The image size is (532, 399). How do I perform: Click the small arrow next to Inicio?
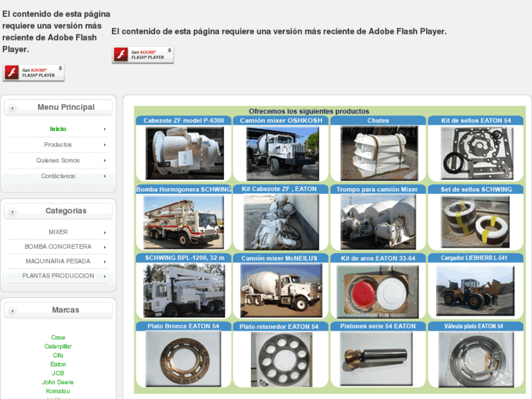105,129
